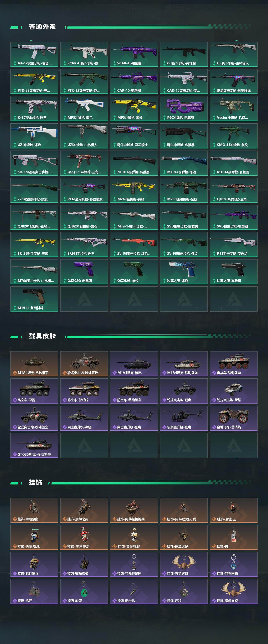Choose the SR-25射手步枪-黄蜂 skin

[x=34, y=244]
